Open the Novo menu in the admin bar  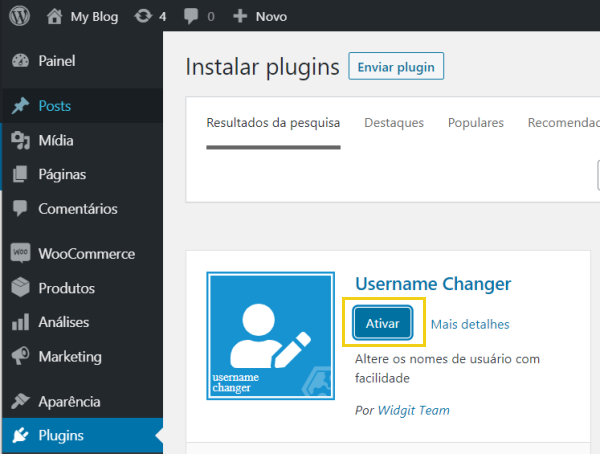click(x=271, y=16)
